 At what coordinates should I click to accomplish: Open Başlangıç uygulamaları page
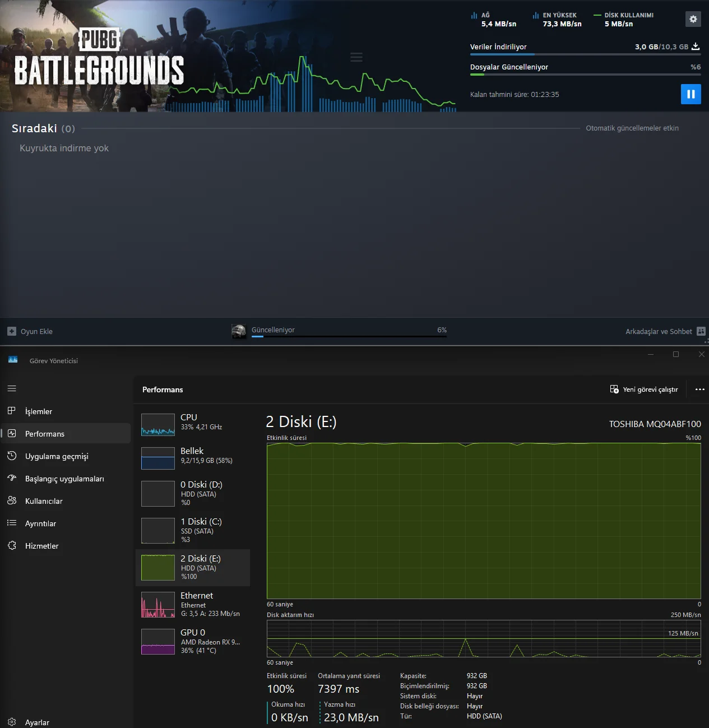coord(66,478)
